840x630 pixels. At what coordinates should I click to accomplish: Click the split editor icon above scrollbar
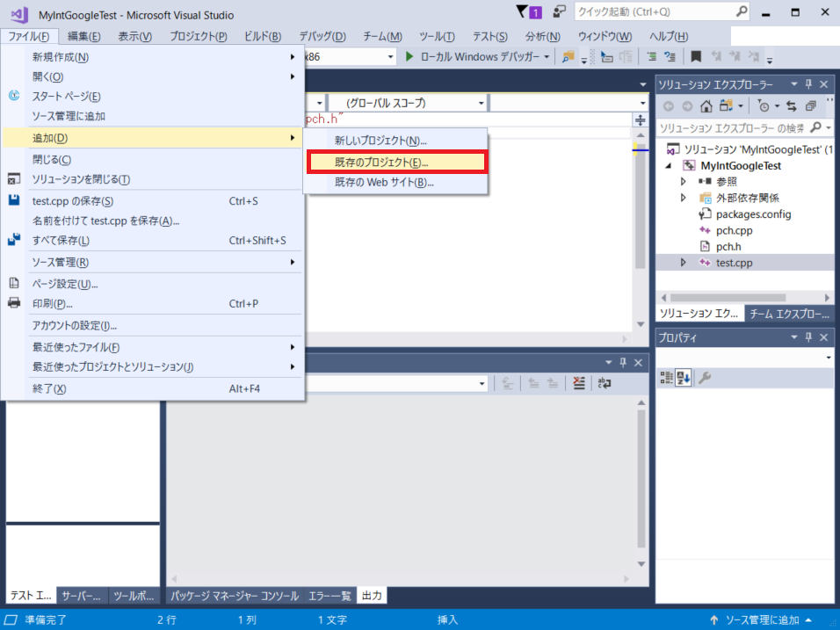click(641, 120)
